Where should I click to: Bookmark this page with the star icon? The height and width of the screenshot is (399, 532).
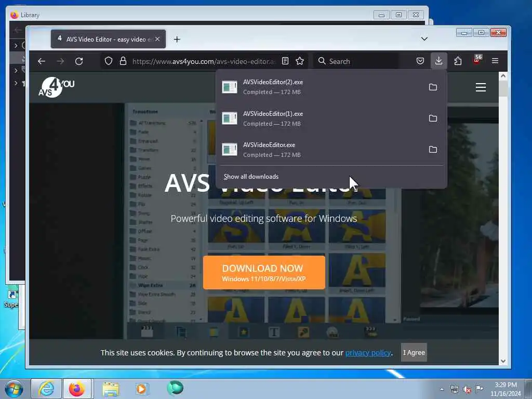click(300, 61)
